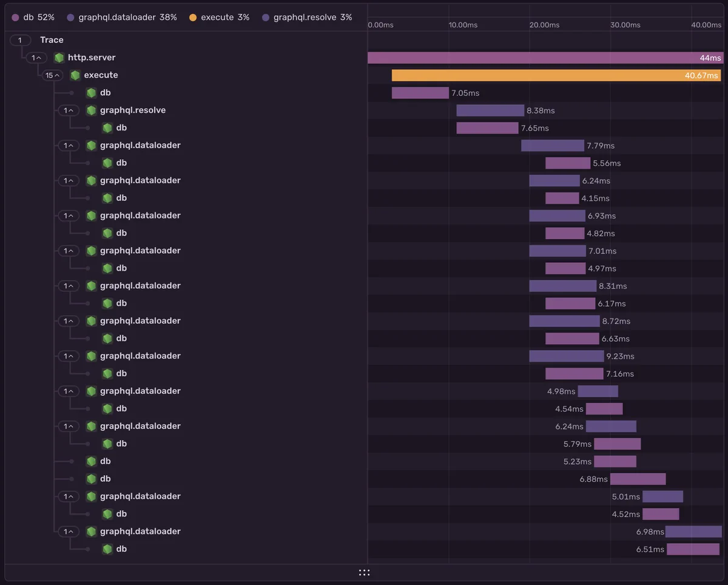
Task: Select the 8.38ms graphql.resolve span bar
Action: pyautogui.click(x=490, y=110)
